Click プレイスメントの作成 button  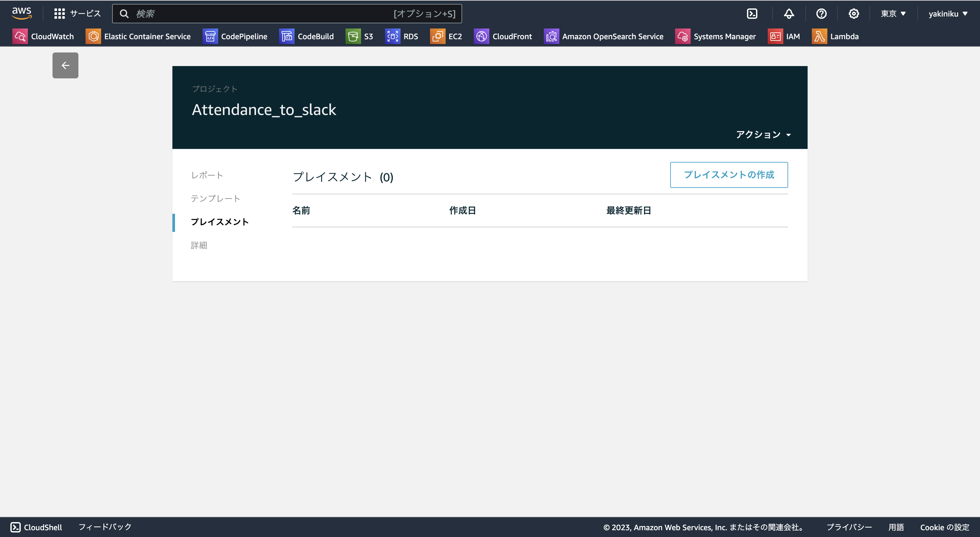click(729, 175)
